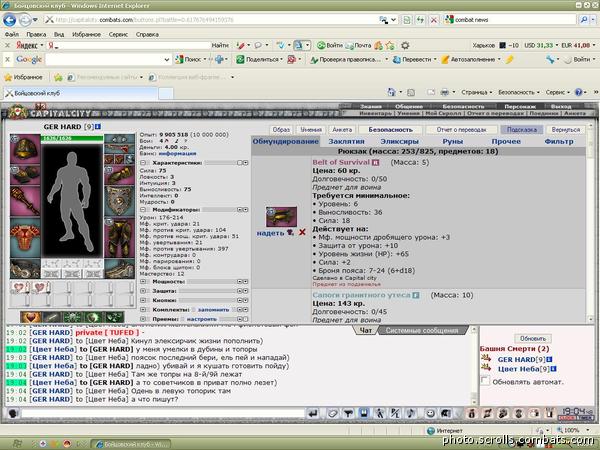The width and height of the screenshot is (600, 450).
Task: Click the eraser clear chat icon
Action: 333,414
